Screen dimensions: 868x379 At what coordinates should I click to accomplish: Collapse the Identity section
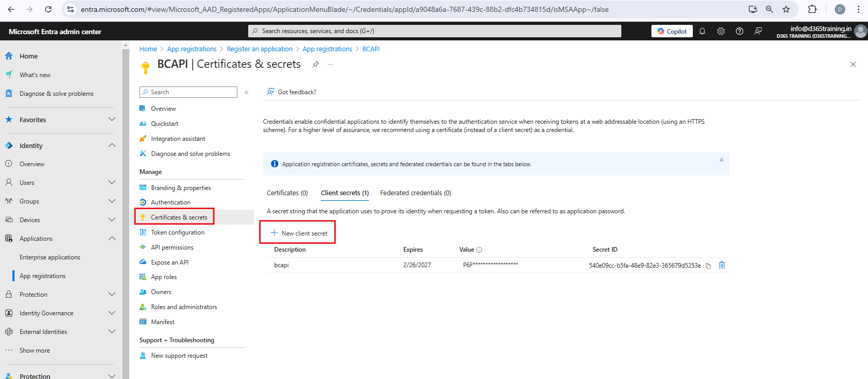click(x=111, y=145)
